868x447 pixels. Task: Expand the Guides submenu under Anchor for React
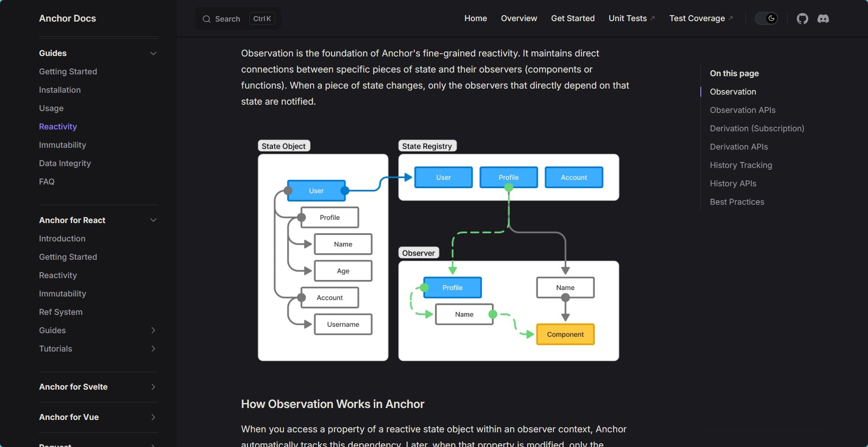(153, 330)
